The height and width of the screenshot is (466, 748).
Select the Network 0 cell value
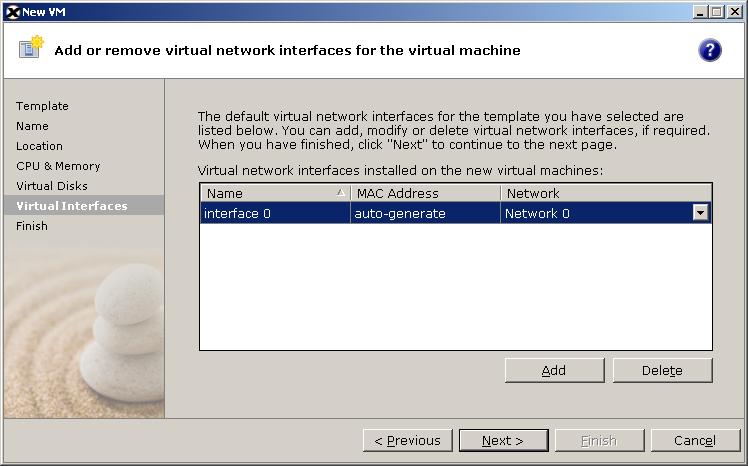[537, 213]
